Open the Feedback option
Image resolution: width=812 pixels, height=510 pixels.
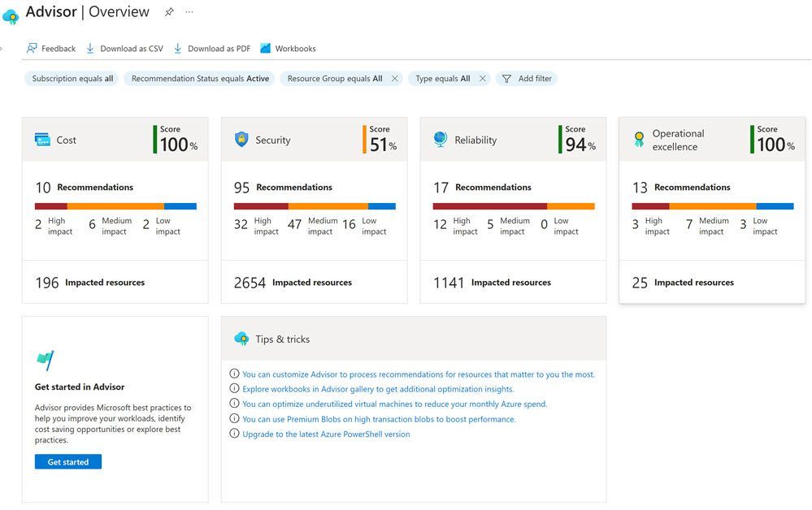pos(51,49)
